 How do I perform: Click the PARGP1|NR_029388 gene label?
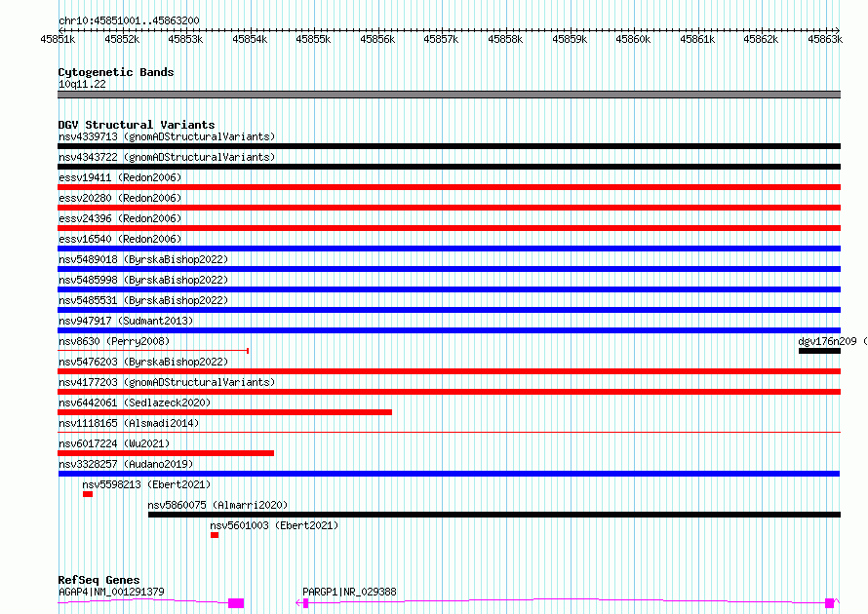coord(349,592)
